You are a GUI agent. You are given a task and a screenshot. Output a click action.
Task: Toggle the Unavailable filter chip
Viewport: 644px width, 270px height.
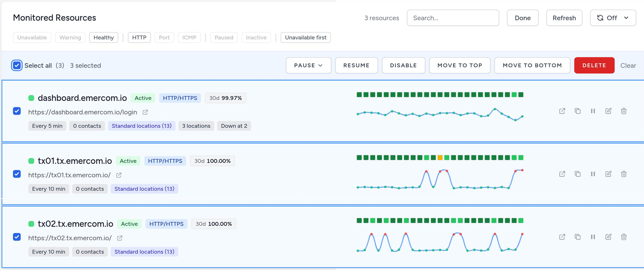tap(32, 37)
